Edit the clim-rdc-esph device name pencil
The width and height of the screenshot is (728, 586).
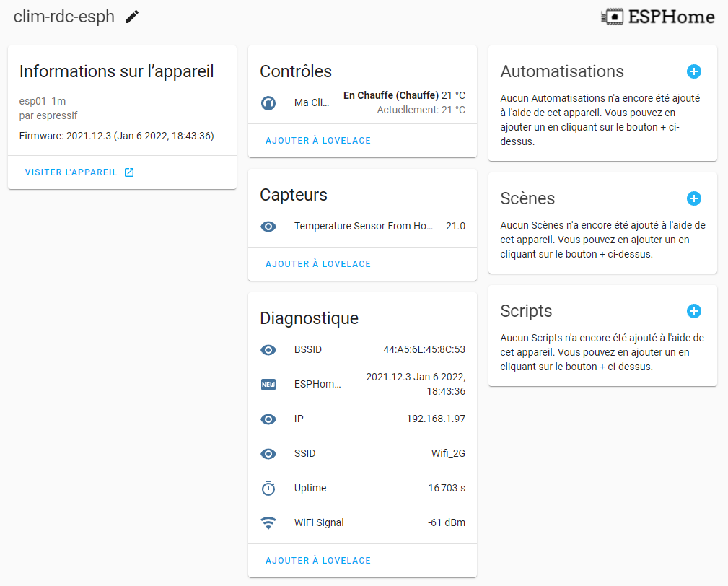point(132,17)
